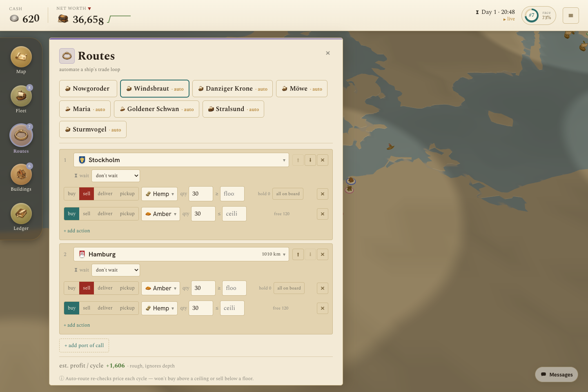Open Hemp goods dropdown under Hamburg
This screenshot has height=392, width=588.
[160, 308]
